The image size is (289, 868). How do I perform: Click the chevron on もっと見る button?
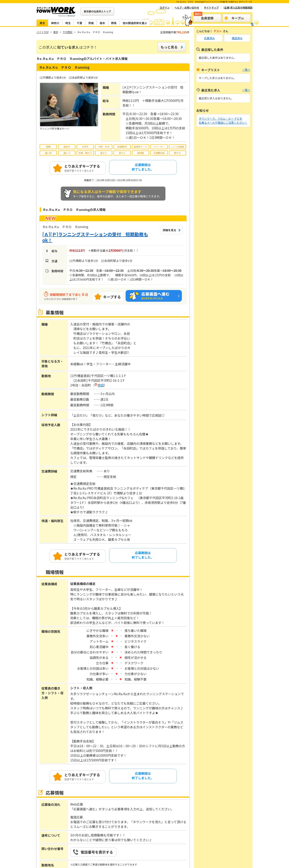pyautogui.click(x=182, y=47)
